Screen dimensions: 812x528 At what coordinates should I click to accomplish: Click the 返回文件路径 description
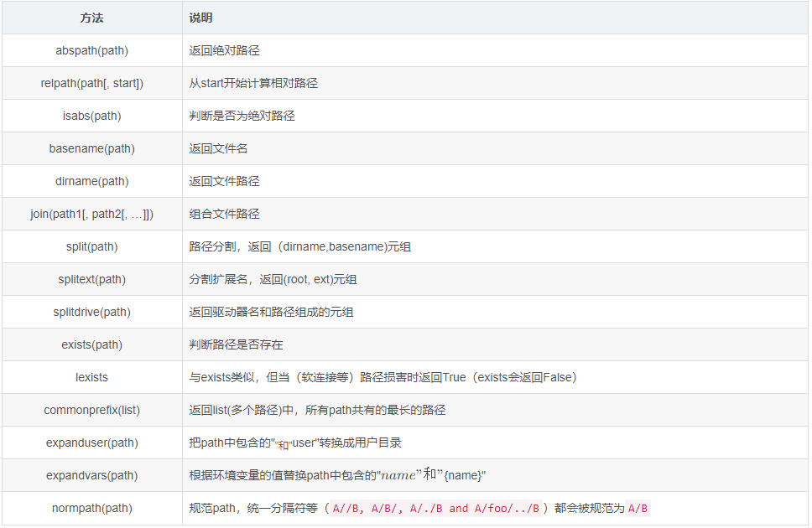(224, 181)
